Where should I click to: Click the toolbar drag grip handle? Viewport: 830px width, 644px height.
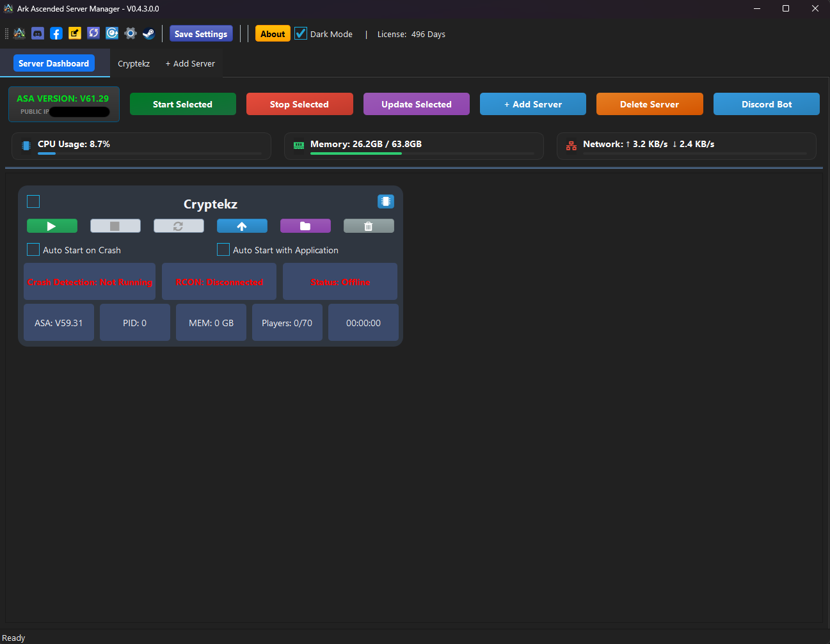point(6,34)
